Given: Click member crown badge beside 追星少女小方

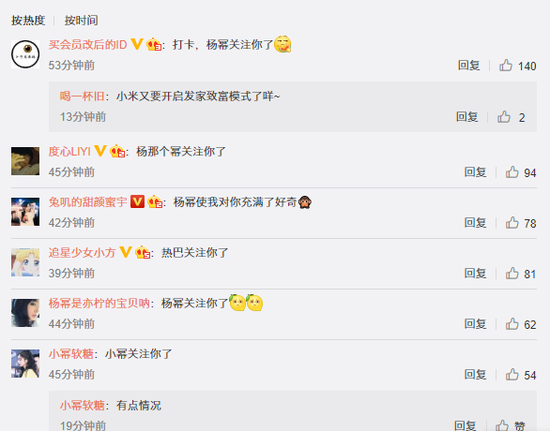Looking at the screenshot, I should pyautogui.click(x=143, y=252).
